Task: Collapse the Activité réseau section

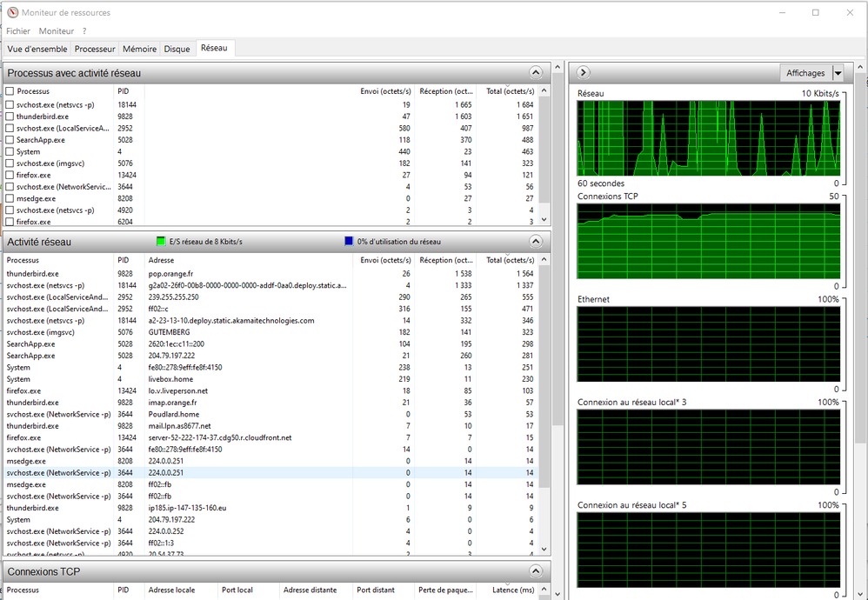Action: click(x=536, y=241)
